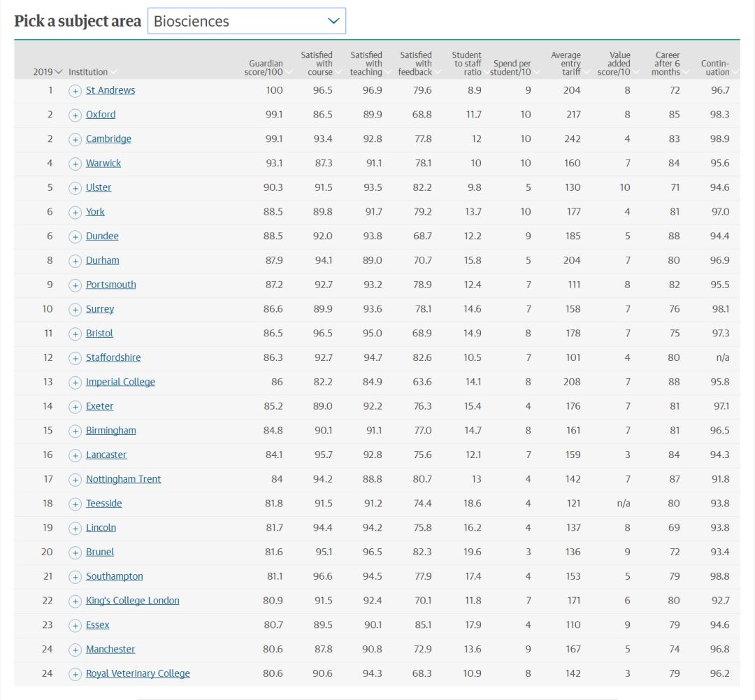The image size is (755, 700).
Task: Expand the Teesside row plus icon
Action: pos(75,504)
